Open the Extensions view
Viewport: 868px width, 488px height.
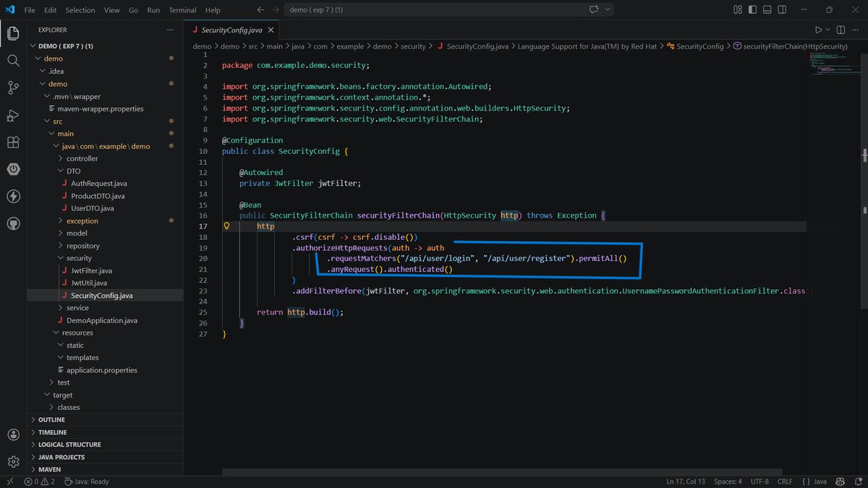tap(13, 142)
